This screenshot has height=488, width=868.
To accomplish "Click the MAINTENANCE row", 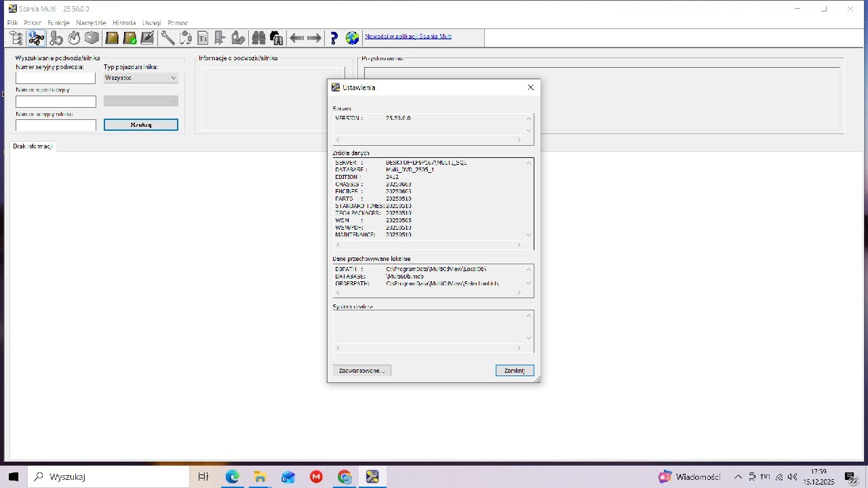I will coord(374,235).
